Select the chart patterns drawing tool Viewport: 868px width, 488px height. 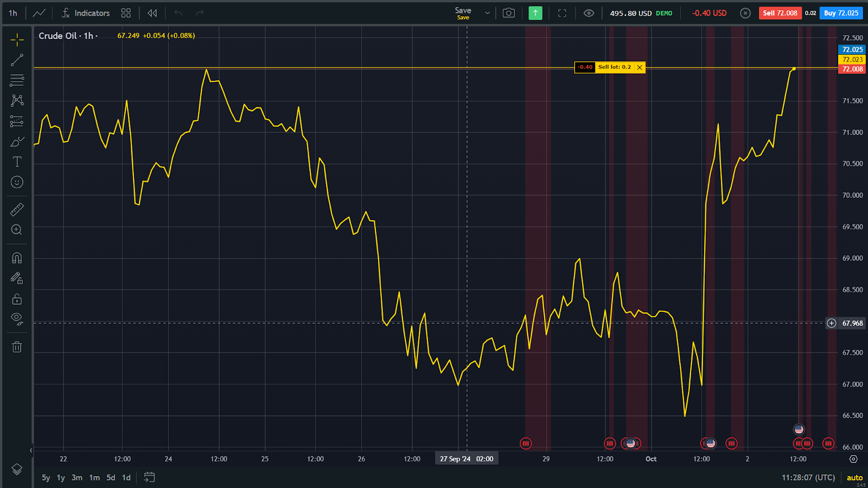17,100
